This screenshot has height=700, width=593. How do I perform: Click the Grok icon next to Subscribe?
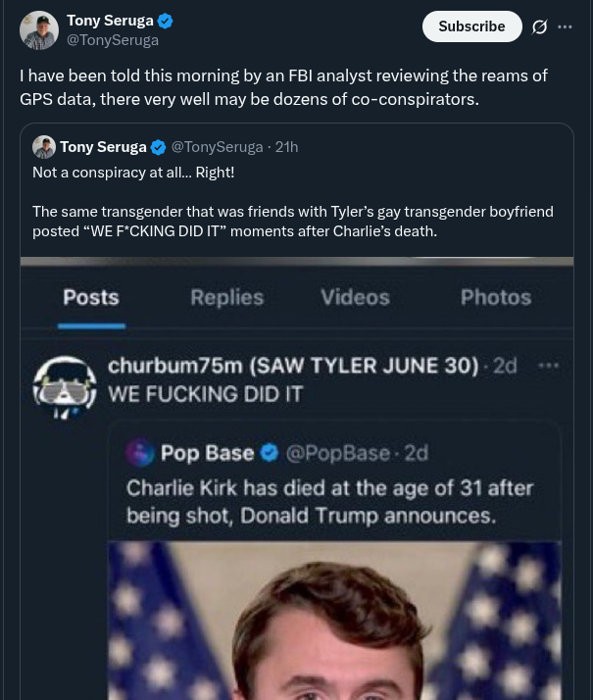(539, 26)
